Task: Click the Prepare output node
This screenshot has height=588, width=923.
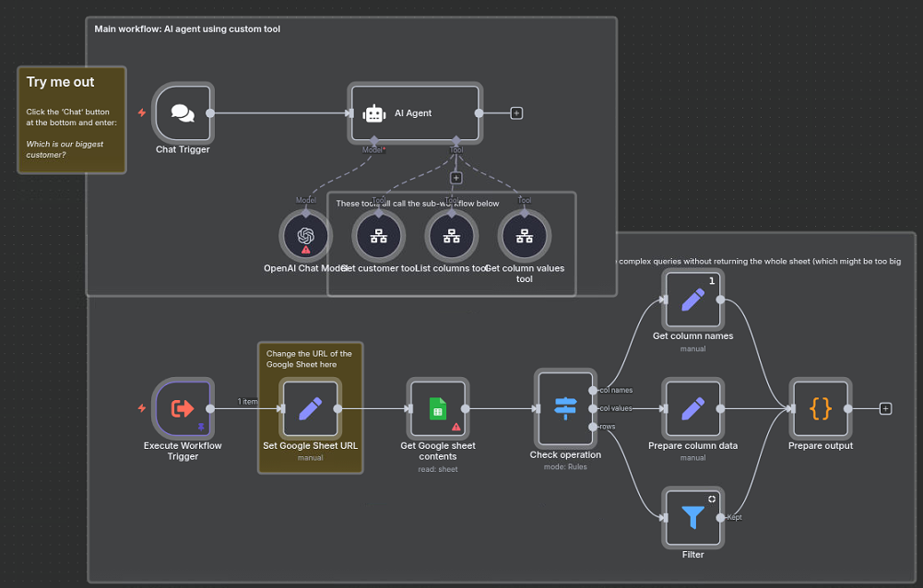Action: pyautogui.click(x=820, y=409)
